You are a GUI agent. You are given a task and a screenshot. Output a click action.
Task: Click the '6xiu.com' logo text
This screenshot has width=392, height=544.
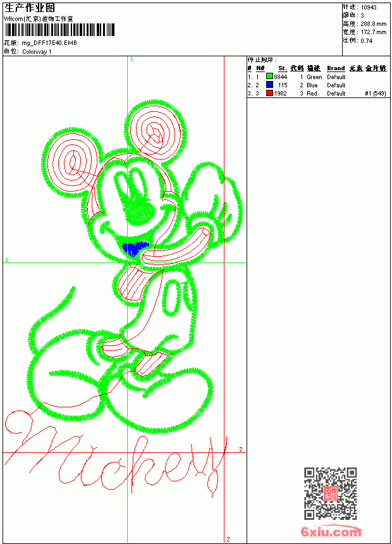(x=331, y=531)
